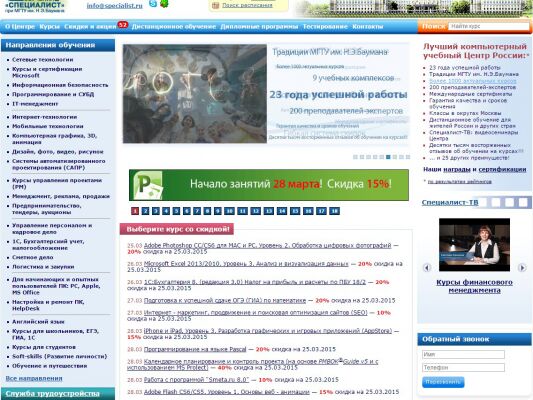The width and height of the screenshot is (533, 400).
Task: Open Microsoft Excel 2013/2010 course link
Action: tap(246, 264)
